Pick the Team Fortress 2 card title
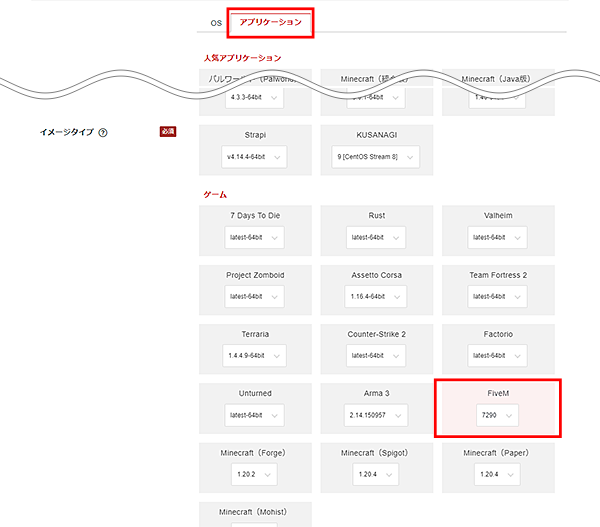Screen dimensions: 600x527 tap(498, 275)
